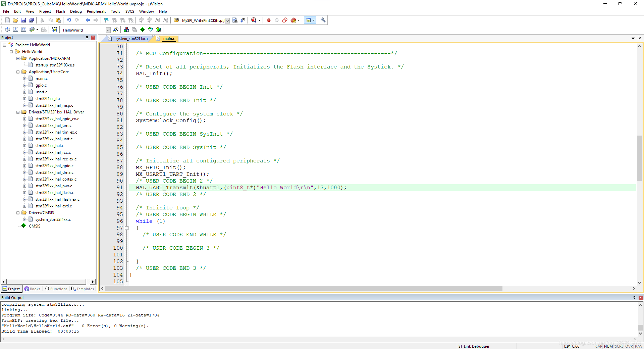Expand main.c includes in project tree
This screenshot has width=644, height=349.
24,79
